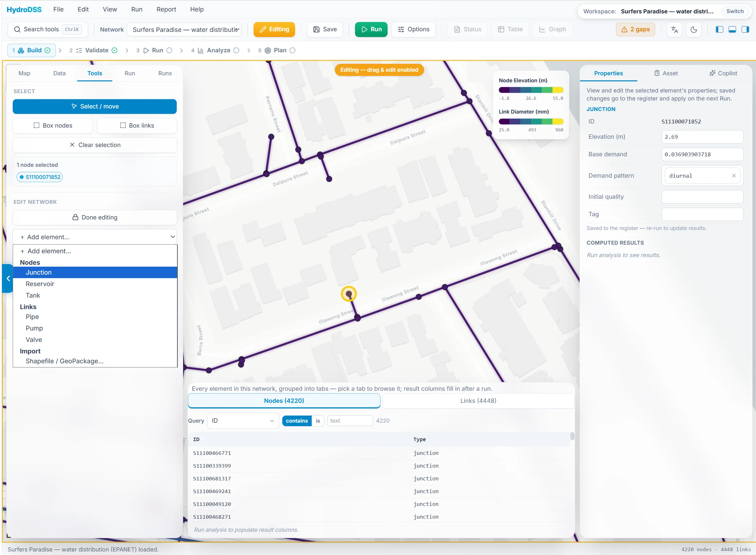Toggle dark mode moon icon
756x555 pixels.
pos(693,30)
